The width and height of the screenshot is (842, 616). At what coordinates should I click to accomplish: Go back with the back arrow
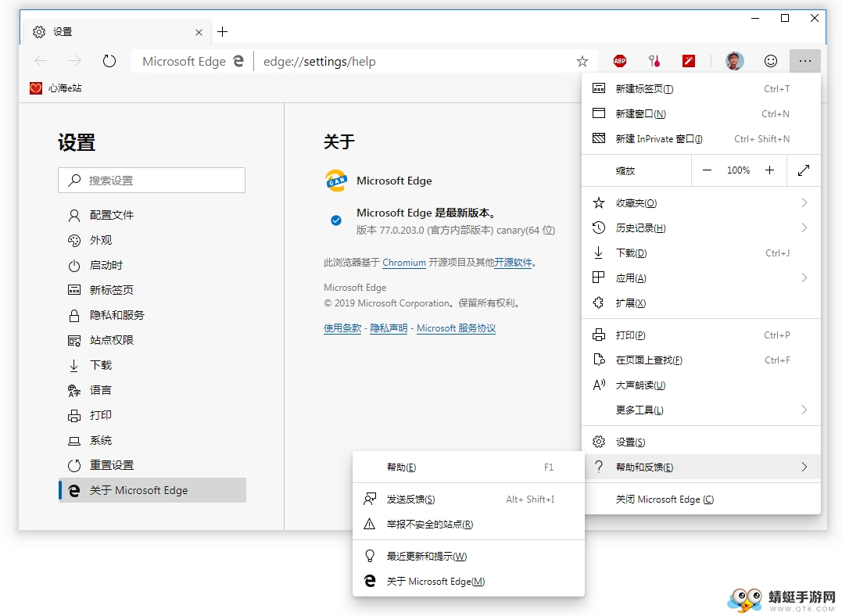tap(41, 61)
